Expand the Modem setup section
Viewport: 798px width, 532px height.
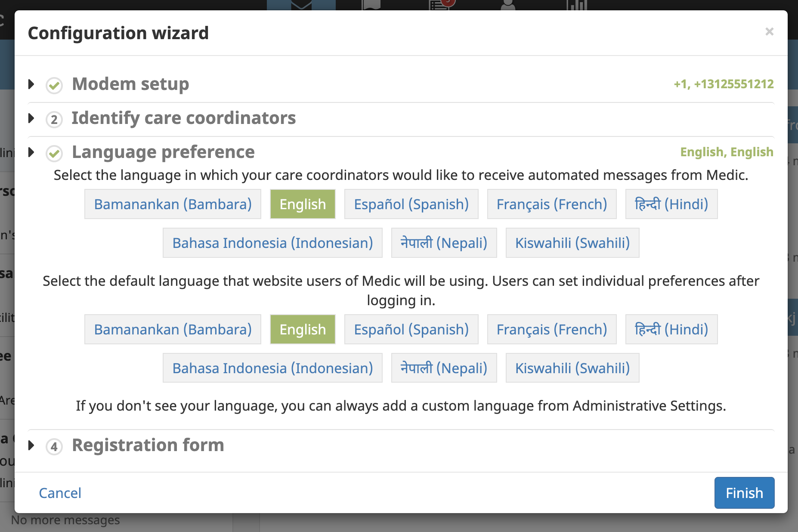tap(31, 85)
